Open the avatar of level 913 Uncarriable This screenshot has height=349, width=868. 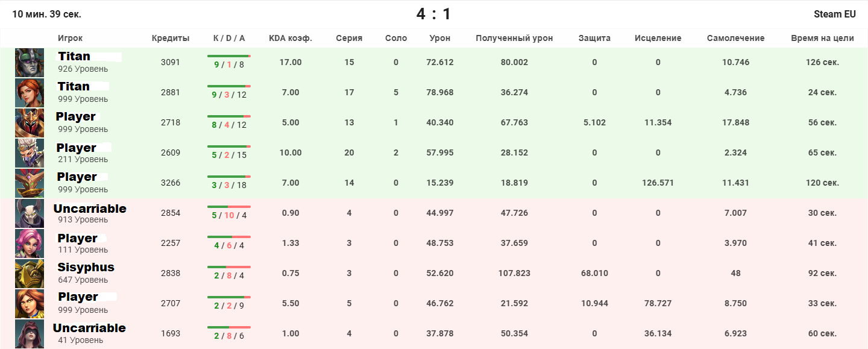(x=30, y=213)
